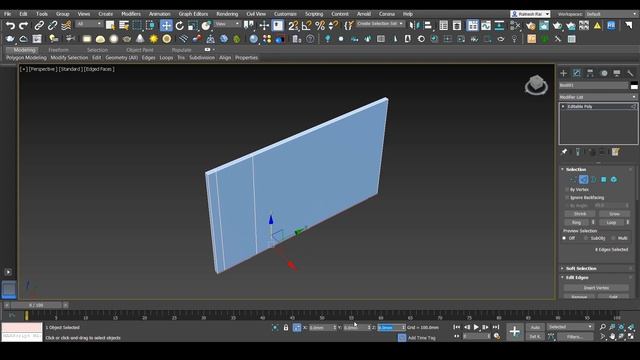Click the Insert Vertex button

[596, 288]
